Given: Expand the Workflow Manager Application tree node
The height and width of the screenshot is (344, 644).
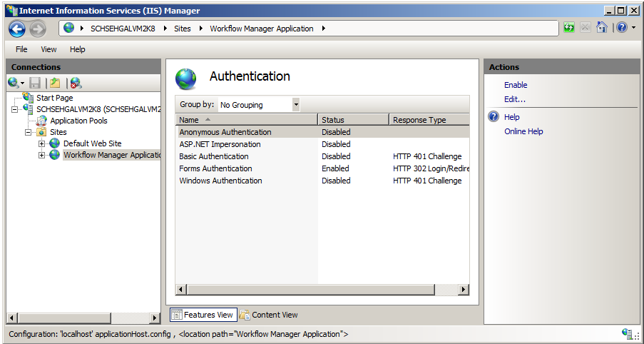Looking at the screenshot, I should click(42, 155).
